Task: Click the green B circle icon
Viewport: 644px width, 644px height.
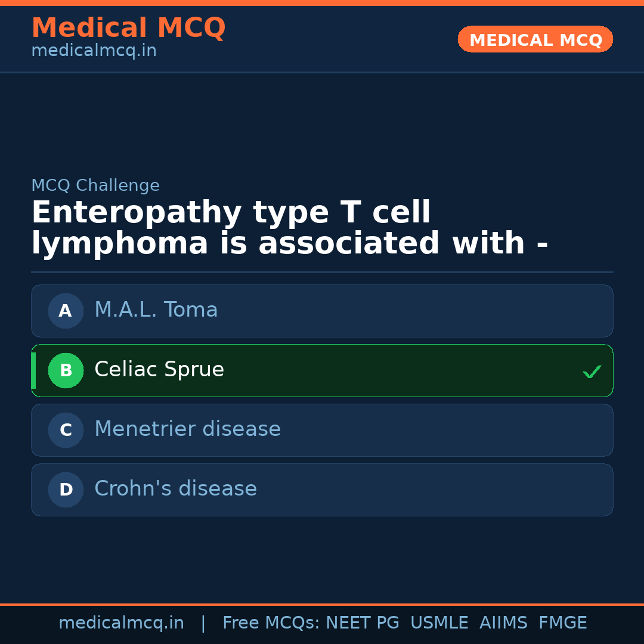Action: pyautogui.click(x=66, y=370)
